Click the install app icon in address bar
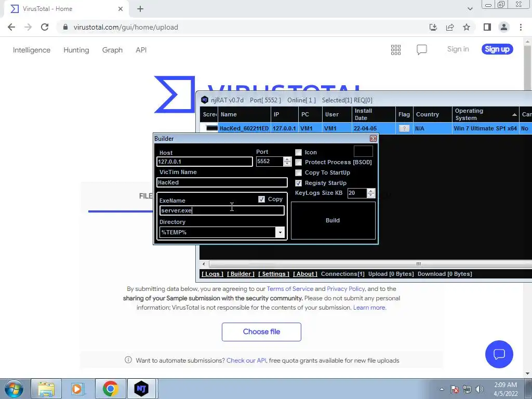This screenshot has width=532, height=399. pos(433,27)
